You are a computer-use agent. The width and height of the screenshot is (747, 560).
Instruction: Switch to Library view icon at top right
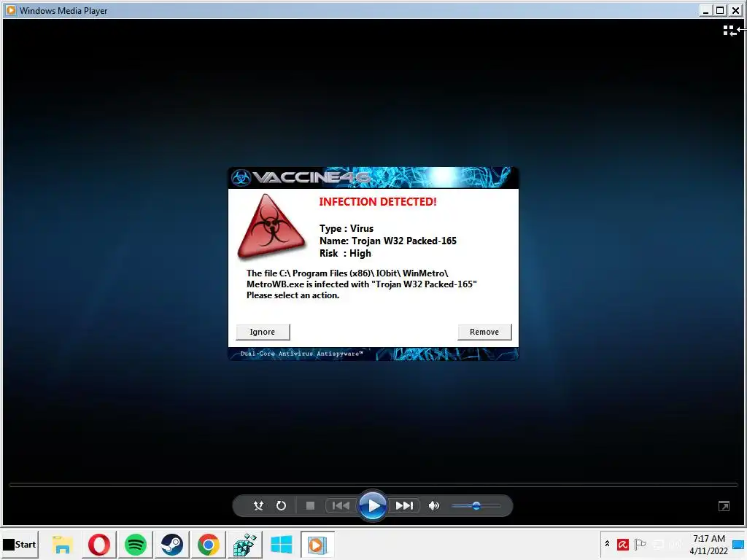tap(731, 31)
